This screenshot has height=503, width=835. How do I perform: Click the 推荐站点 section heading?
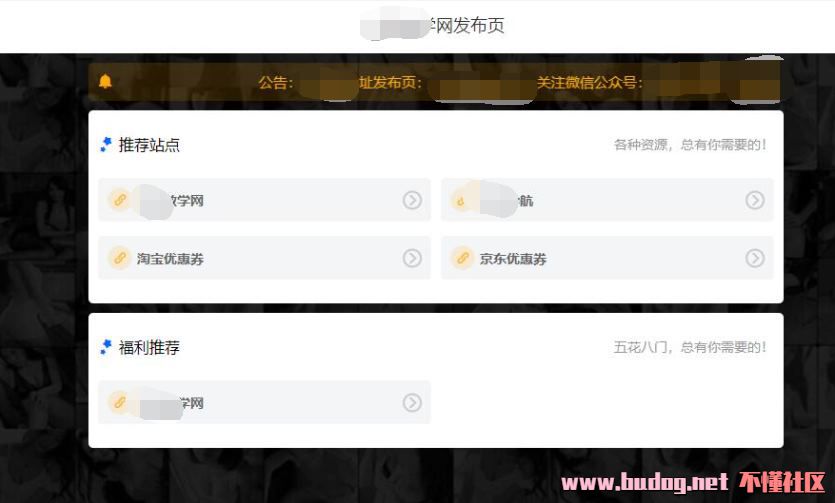pos(149,145)
